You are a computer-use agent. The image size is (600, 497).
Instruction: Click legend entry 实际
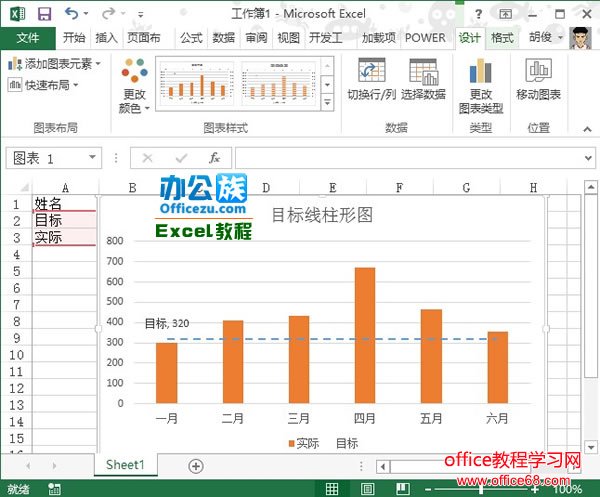click(x=303, y=443)
